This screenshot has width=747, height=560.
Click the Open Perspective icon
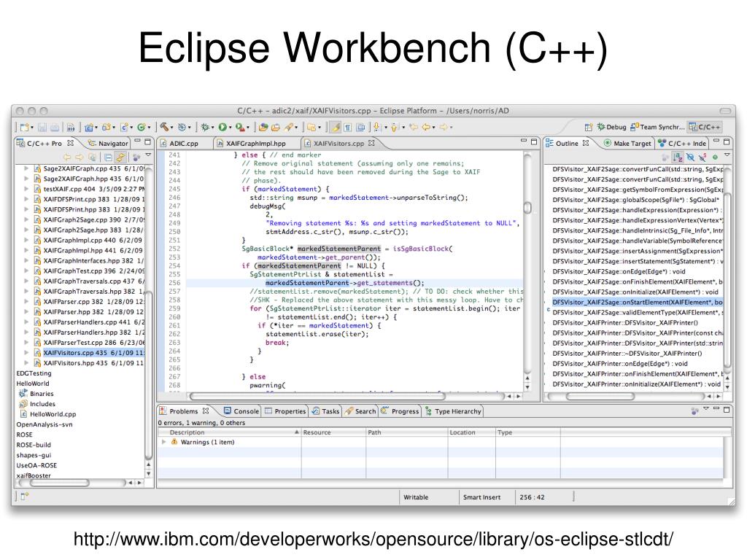click(589, 127)
